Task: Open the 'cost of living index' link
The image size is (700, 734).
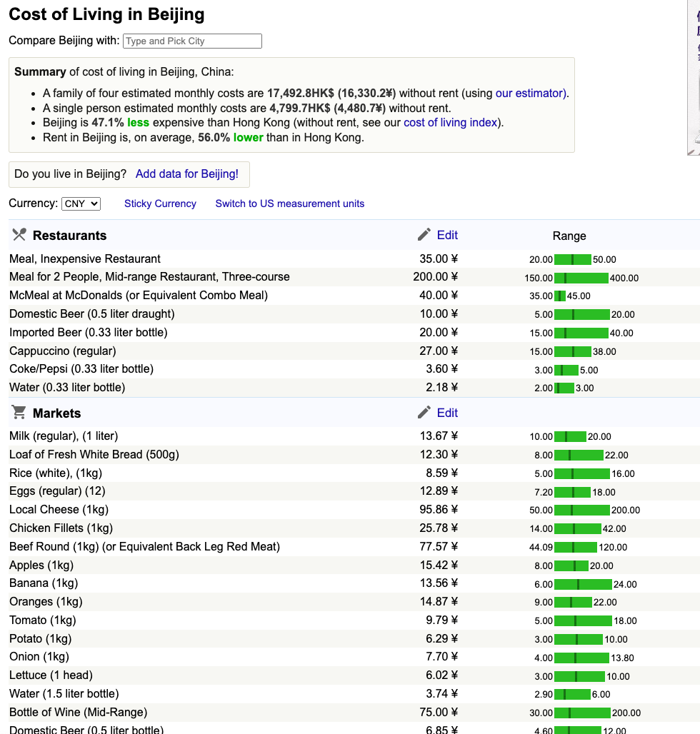Action: pyautogui.click(x=450, y=122)
